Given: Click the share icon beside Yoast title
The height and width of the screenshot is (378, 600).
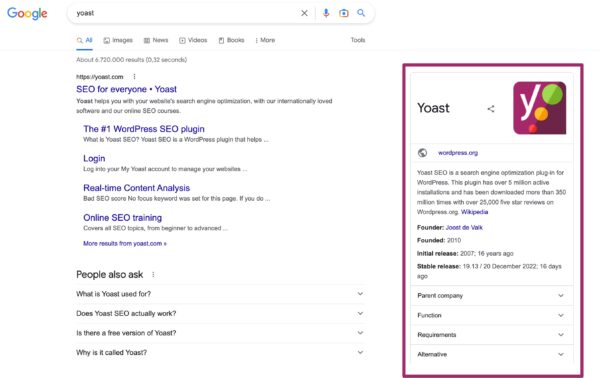Looking at the screenshot, I should pyautogui.click(x=491, y=109).
